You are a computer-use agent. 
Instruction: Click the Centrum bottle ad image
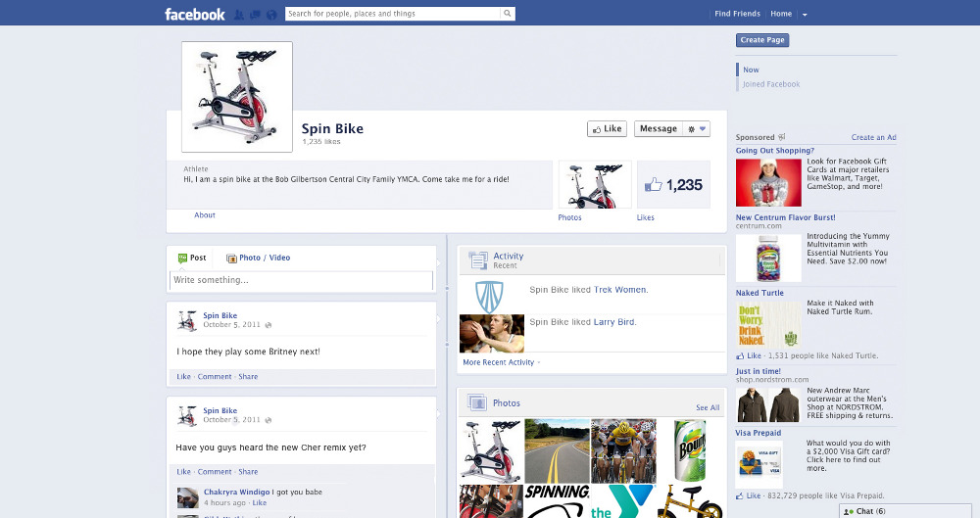768,259
